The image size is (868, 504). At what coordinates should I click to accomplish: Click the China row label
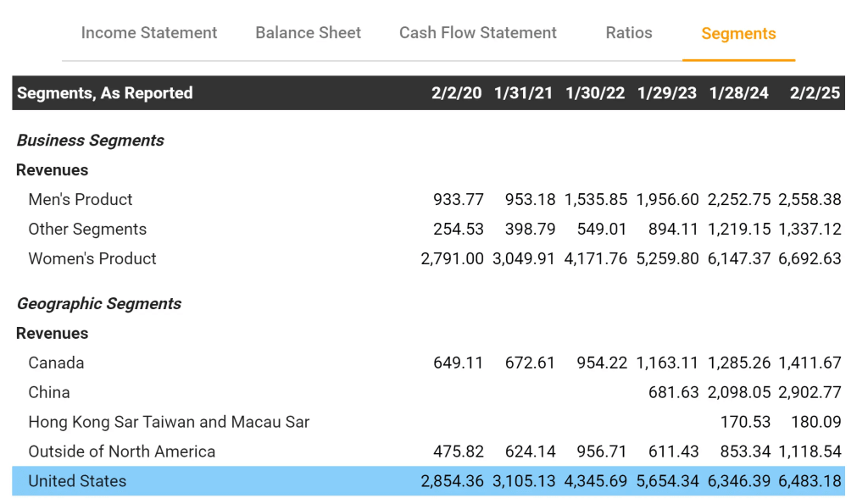coord(49,393)
